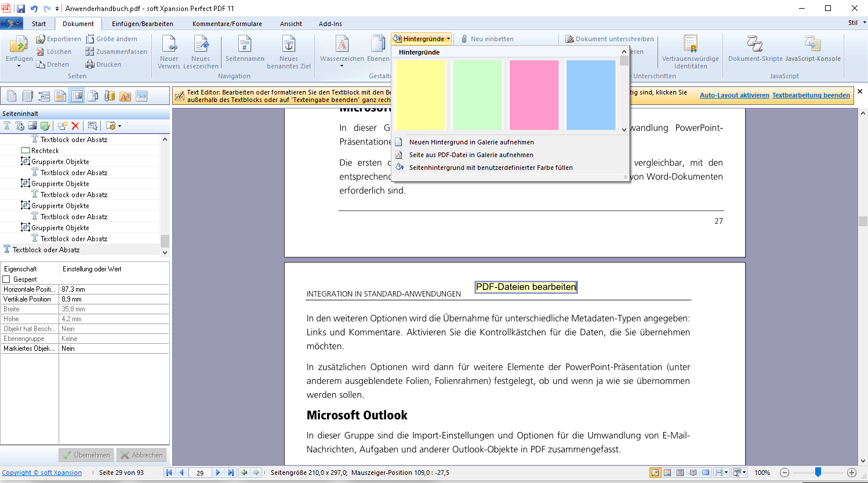868x483 pixels.
Task: Click the group objects icon in Seiteninhalt toolbar
Action: [x=63, y=126]
